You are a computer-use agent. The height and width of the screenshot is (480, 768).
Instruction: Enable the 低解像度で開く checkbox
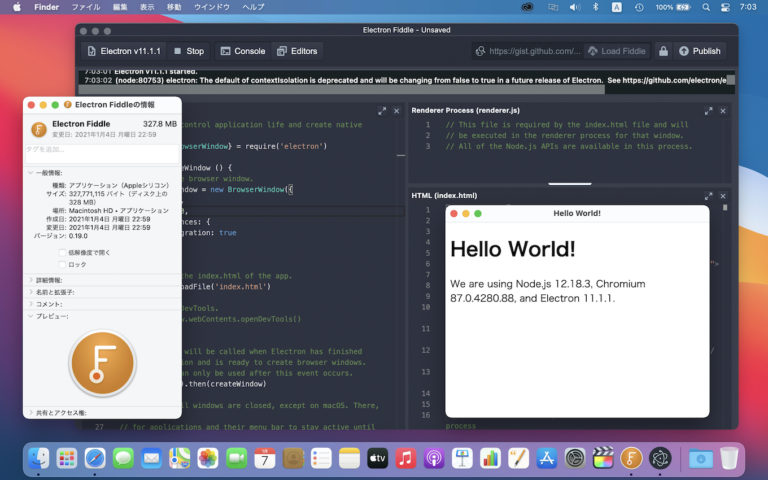pos(62,252)
